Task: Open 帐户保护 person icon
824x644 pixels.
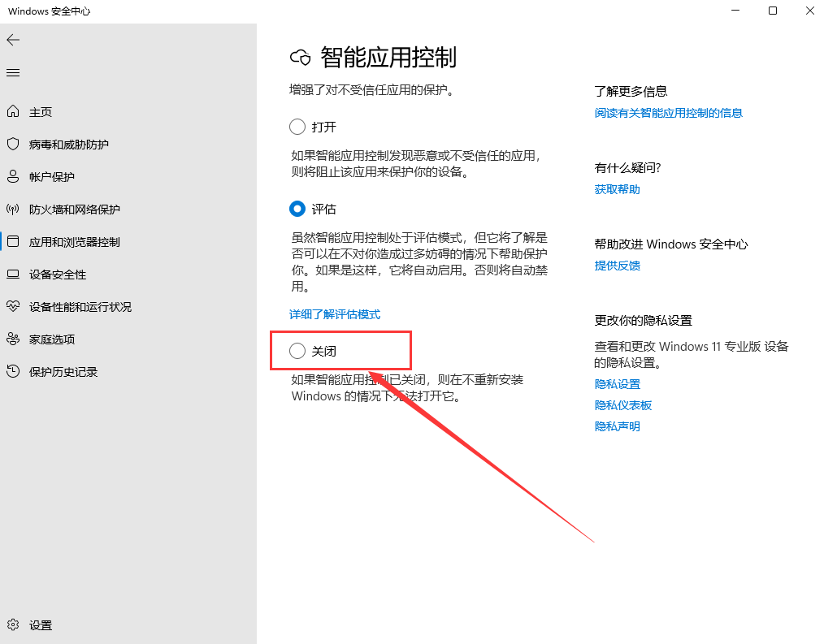Action: [x=13, y=177]
